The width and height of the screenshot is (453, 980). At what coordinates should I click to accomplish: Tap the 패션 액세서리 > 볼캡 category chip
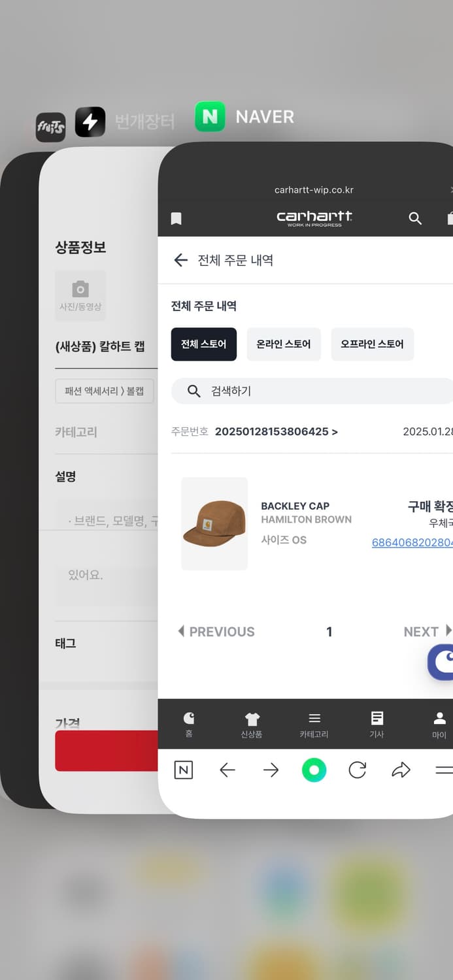(105, 391)
